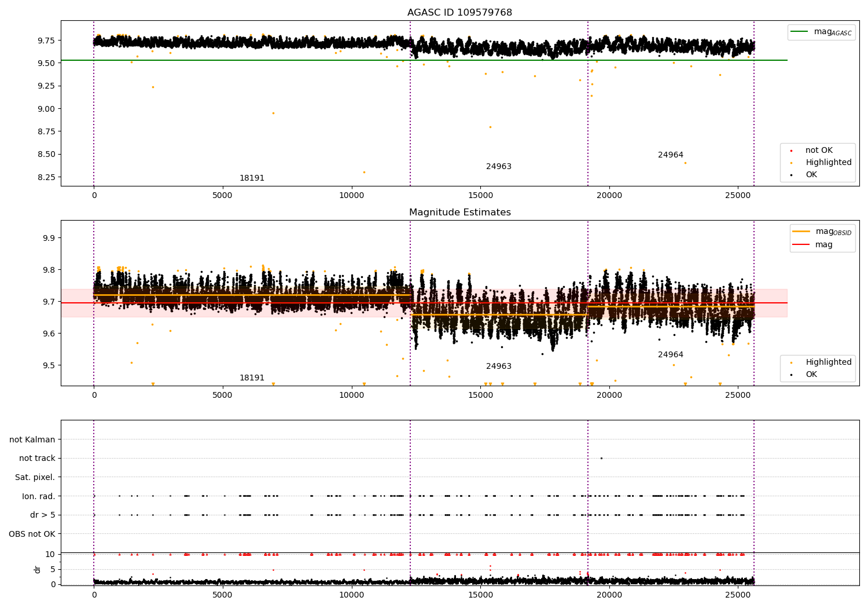Select the red mag legend line swatch
The image size is (868, 608).
(801, 245)
